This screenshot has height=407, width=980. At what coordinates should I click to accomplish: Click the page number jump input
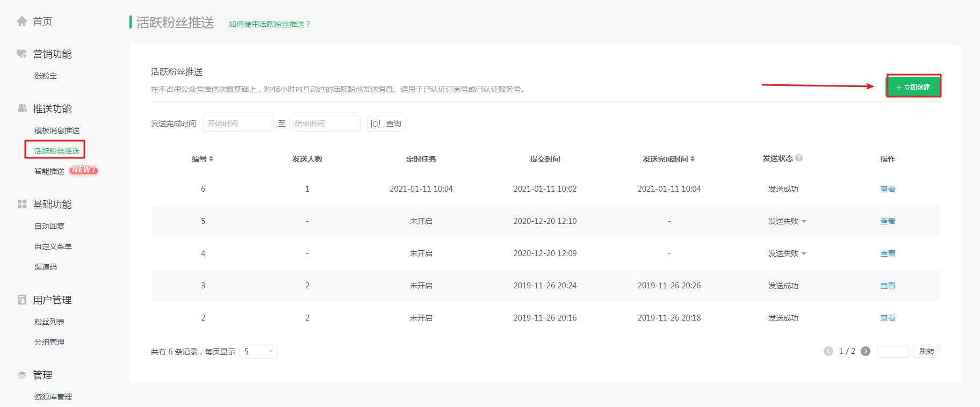click(x=892, y=351)
